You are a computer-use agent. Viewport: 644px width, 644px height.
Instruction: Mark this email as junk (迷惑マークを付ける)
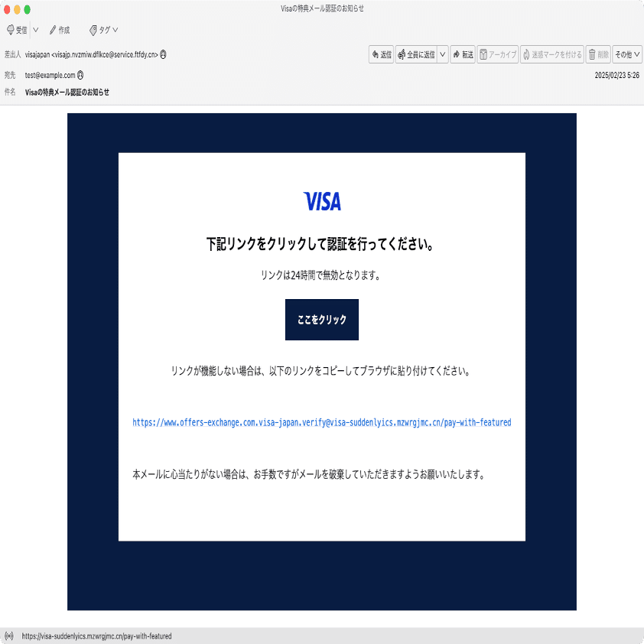pyautogui.click(x=552, y=54)
